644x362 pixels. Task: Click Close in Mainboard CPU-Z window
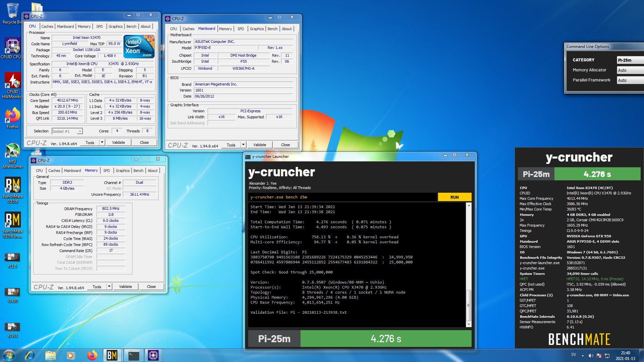(285, 145)
